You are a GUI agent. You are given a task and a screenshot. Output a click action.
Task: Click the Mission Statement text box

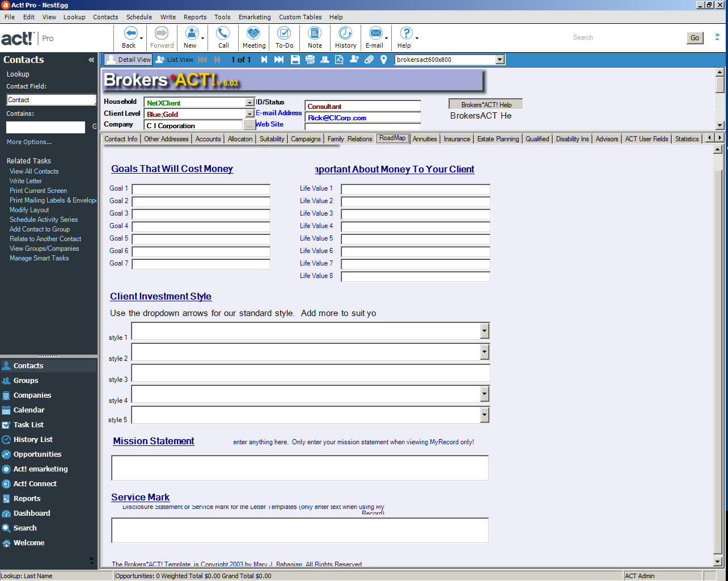click(x=300, y=468)
